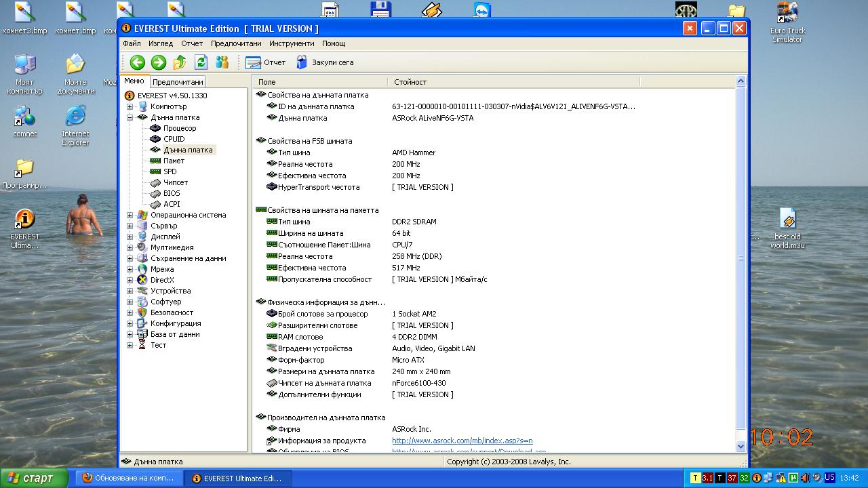Collapse the Дънна платка tree node
The height and width of the screenshot is (488, 868).
tap(130, 117)
